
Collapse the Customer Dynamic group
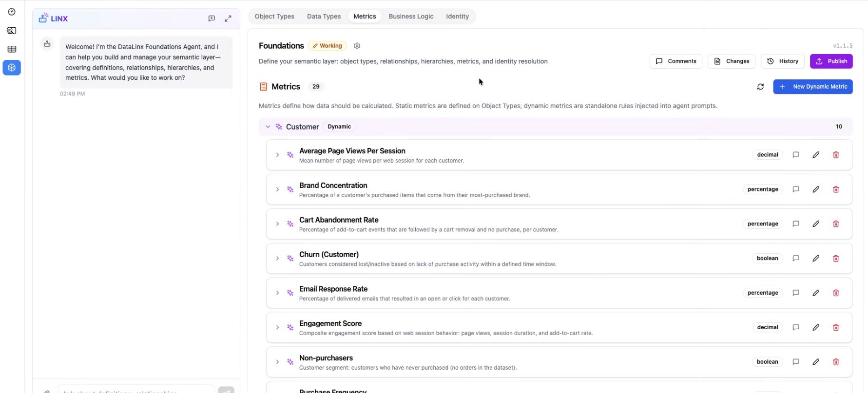pyautogui.click(x=268, y=127)
